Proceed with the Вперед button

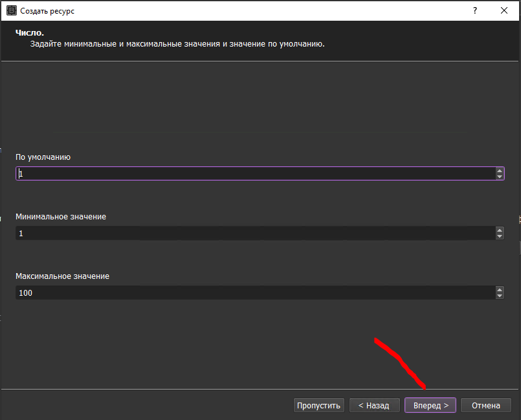(x=430, y=405)
